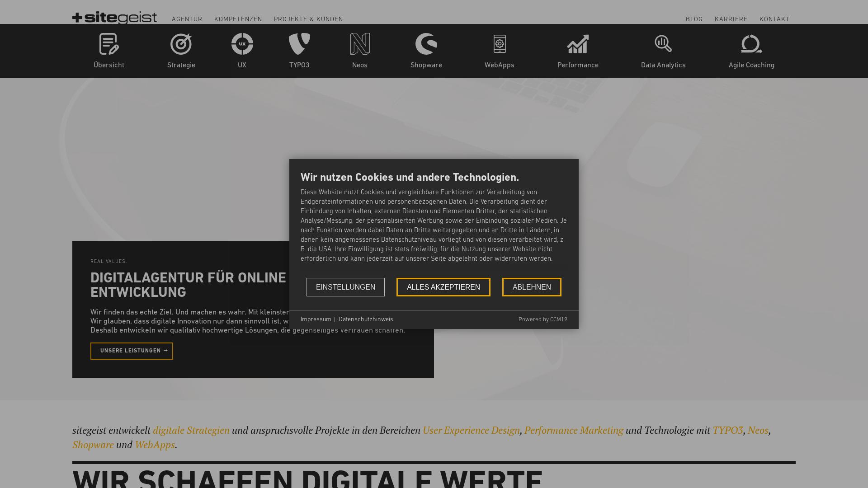Open the WebApps phone icon
Image resolution: width=868 pixels, height=488 pixels.
point(500,44)
